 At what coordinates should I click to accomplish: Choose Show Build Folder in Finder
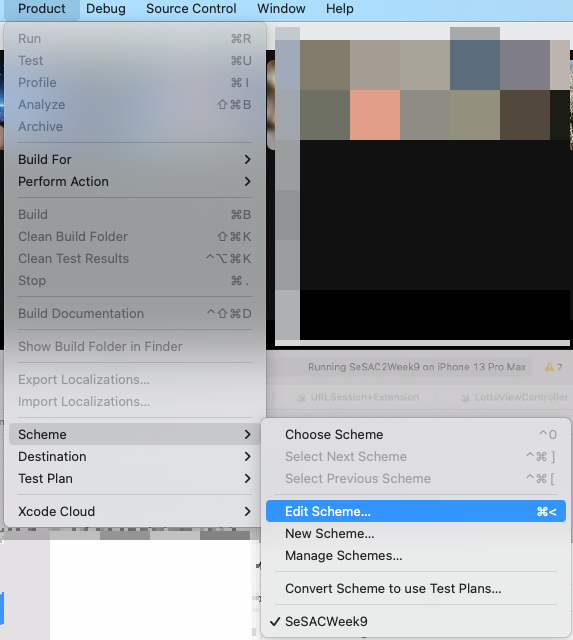(x=135, y=347)
